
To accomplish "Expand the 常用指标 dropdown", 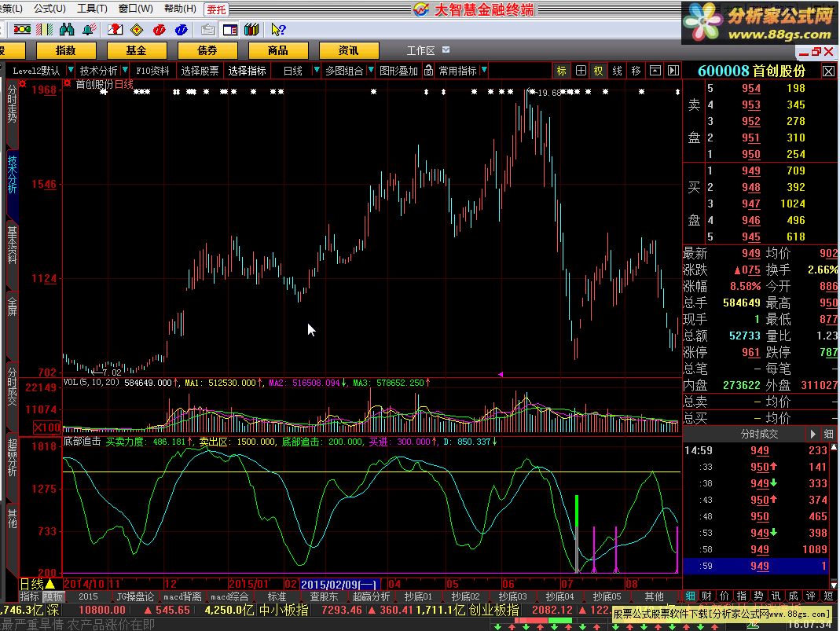I will click(484, 70).
